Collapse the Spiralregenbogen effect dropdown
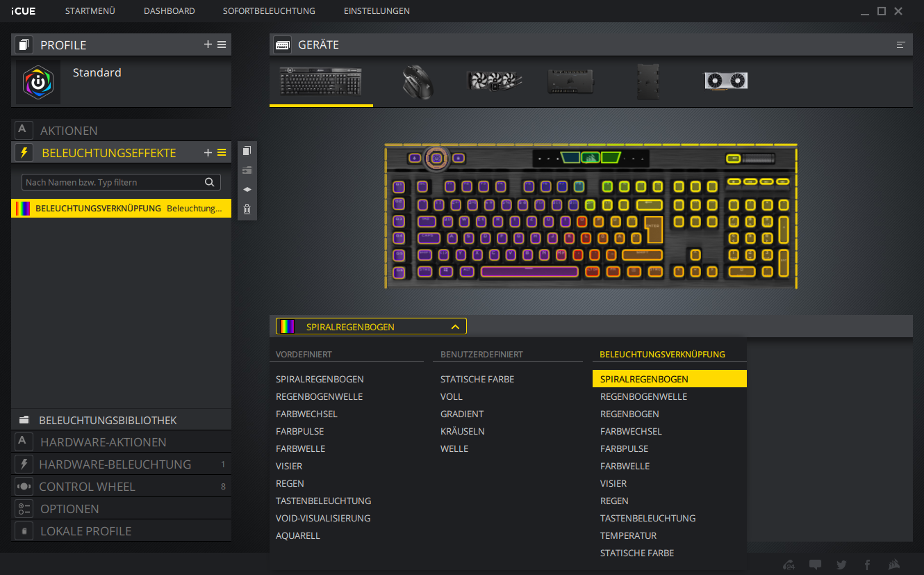Screen dimensions: 924x575 pyautogui.click(x=455, y=327)
